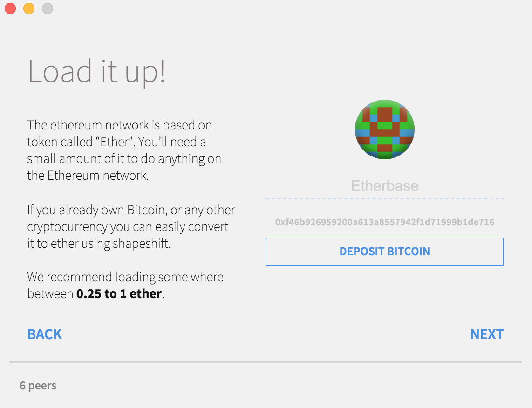This screenshot has width=532, height=408.
Task: Minimize the window with the yellow button
Action: click(29, 8)
